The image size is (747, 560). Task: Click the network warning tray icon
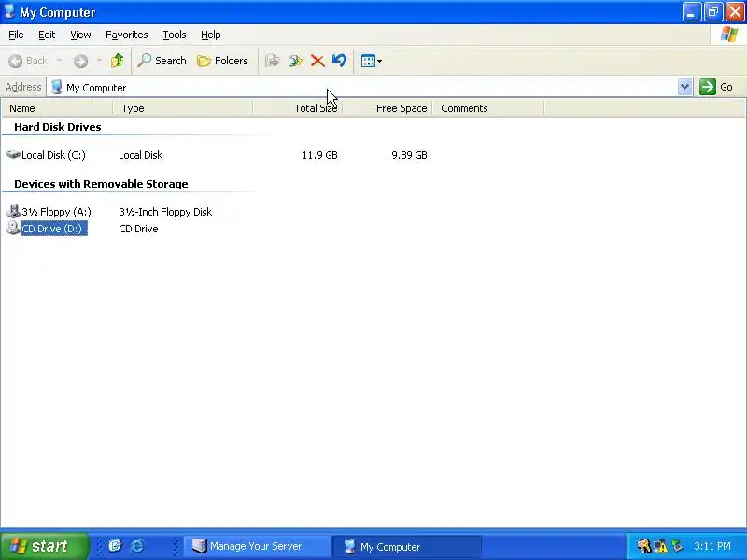click(x=660, y=546)
